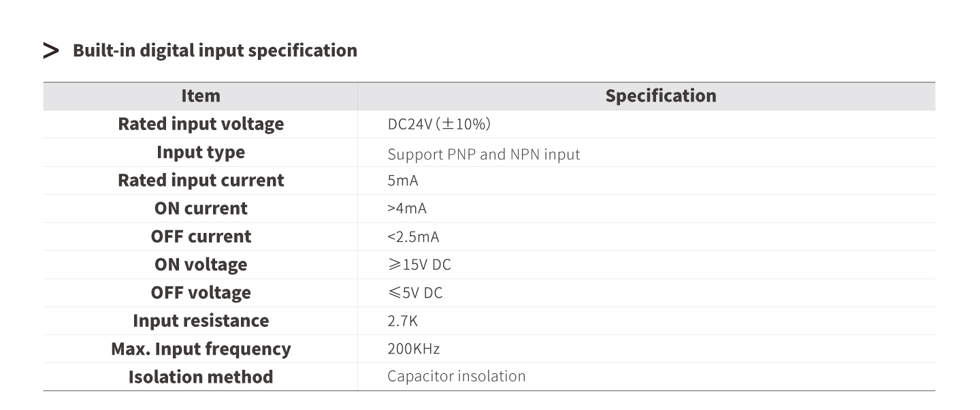The image size is (980, 410).
Task: Select the 'ON current' row label
Action: pyautogui.click(x=201, y=208)
